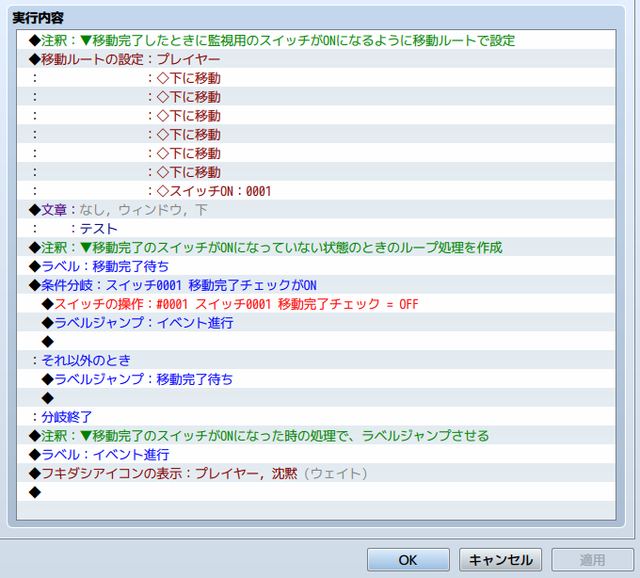Select the ラベル：イベント進行 row

(316, 454)
